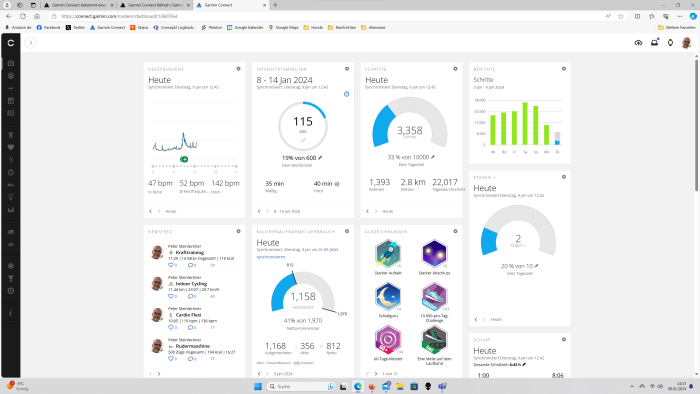Open the Starker Auftakt rocket badge
700x394 pixels.
coord(388,253)
